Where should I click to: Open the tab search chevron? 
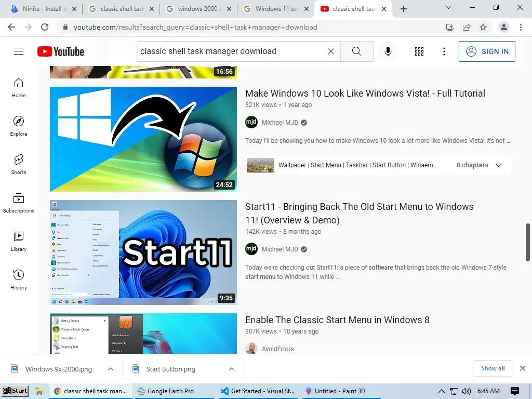[x=448, y=7]
